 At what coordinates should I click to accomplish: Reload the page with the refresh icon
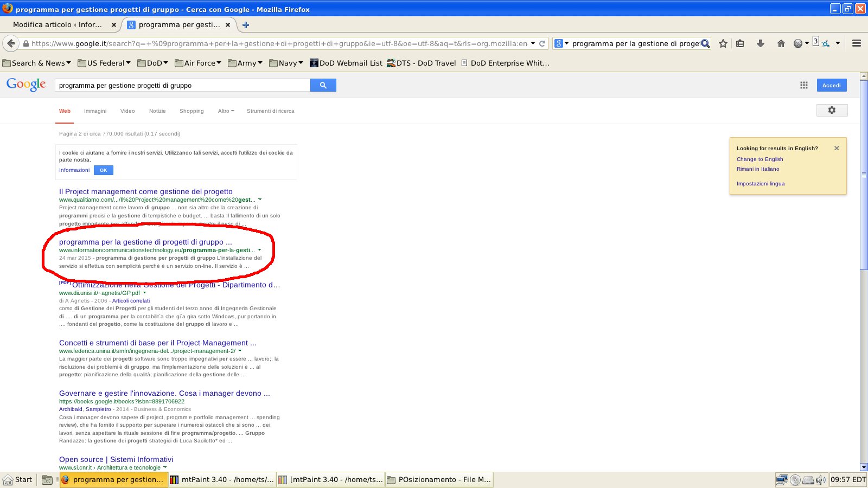coord(542,43)
